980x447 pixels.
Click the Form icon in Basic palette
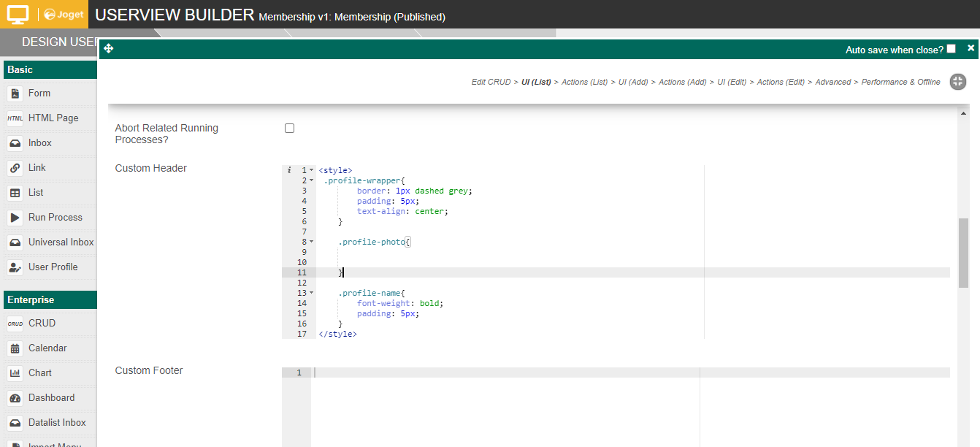[x=15, y=93]
